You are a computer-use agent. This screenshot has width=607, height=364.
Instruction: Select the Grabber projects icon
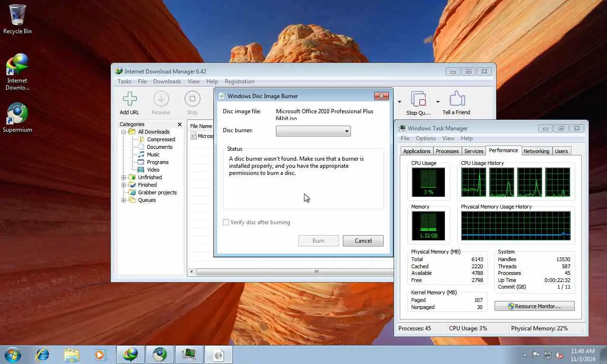[x=132, y=192]
